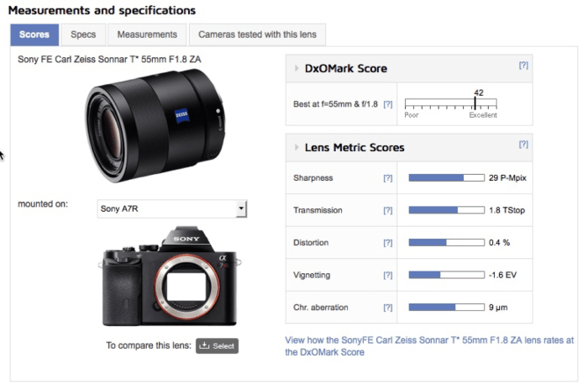The width and height of the screenshot is (588, 390).
Task: Collapse the Lens Metric Scores section
Action: coord(297,148)
